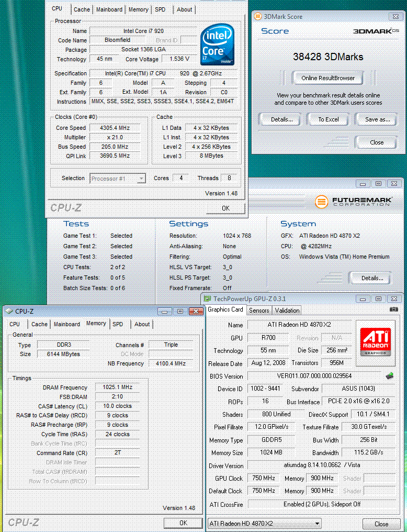Image resolution: width=407 pixels, height=532 pixels.
Task: Open About tab in upper CPU-Z window
Action: 184,9
